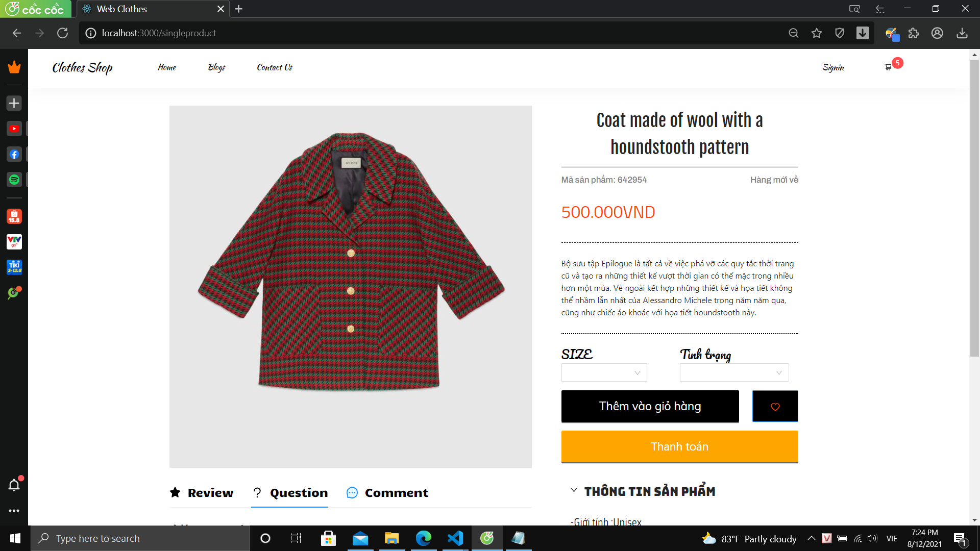Open the browser Extensions menu
The image size is (980, 551).
click(914, 33)
